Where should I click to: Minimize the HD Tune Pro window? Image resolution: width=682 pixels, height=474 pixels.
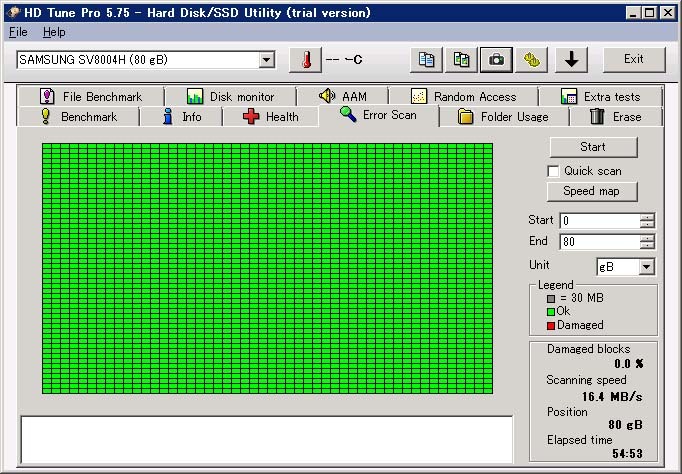[634, 13]
